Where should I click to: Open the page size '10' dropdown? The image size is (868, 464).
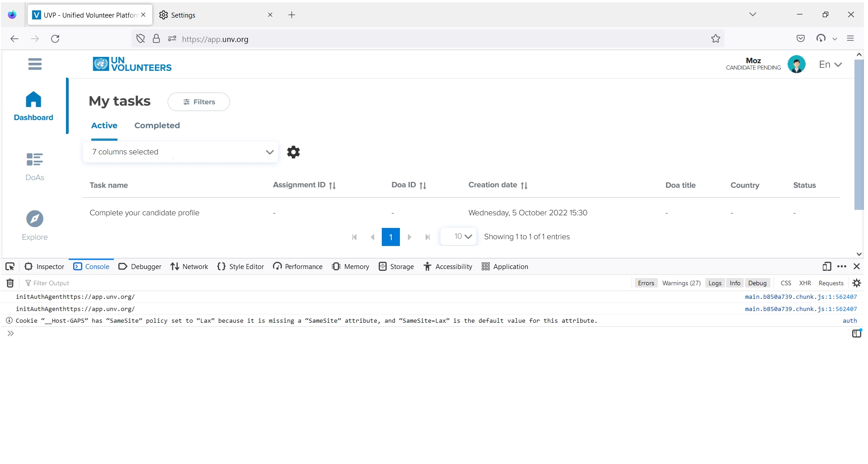click(459, 237)
